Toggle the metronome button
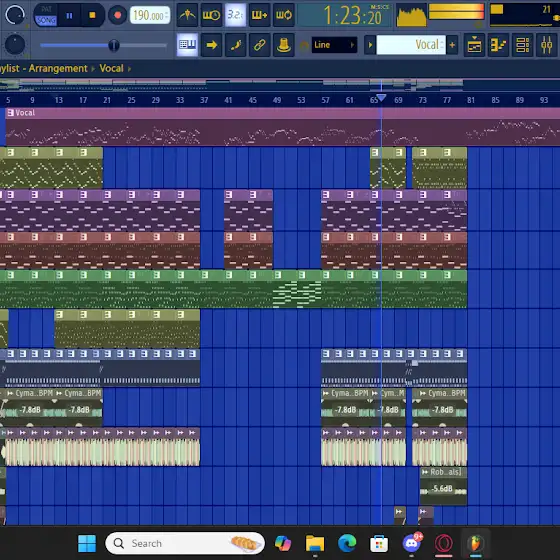The image size is (560, 560). pyautogui.click(x=187, y=15)
